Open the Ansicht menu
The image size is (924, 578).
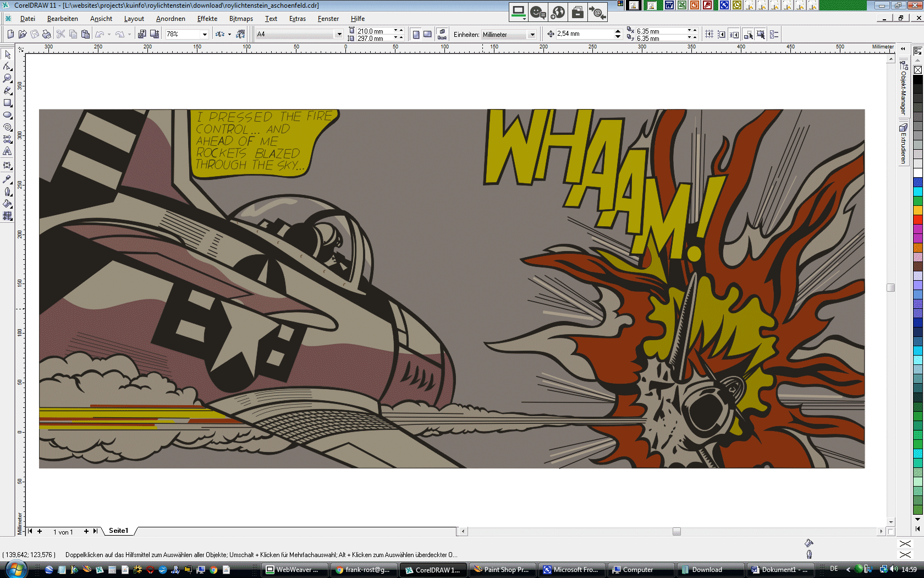101,19
